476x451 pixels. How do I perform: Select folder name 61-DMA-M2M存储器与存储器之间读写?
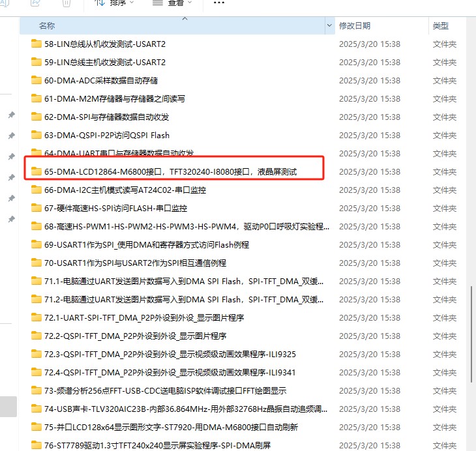[x=115, y=98]
